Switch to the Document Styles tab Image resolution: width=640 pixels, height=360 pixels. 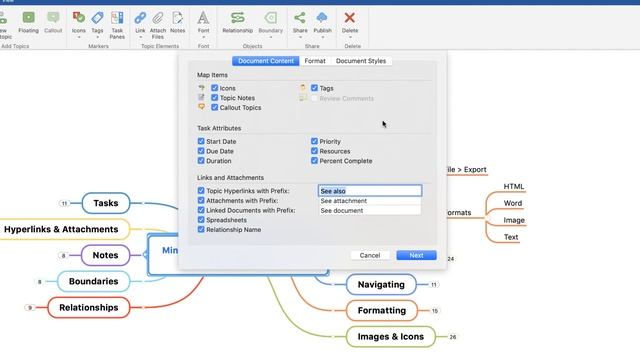pyautogui.click(x=361, y=61)
